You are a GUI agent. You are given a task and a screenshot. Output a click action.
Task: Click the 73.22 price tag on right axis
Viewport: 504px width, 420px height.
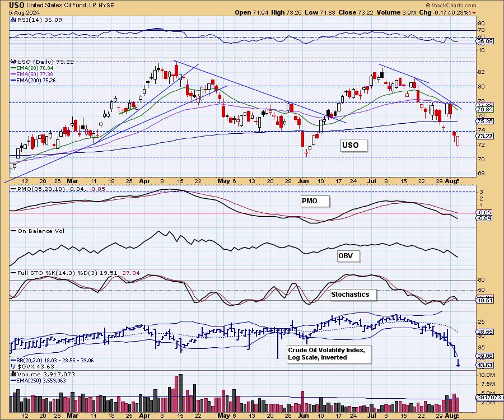click(485, 136)
